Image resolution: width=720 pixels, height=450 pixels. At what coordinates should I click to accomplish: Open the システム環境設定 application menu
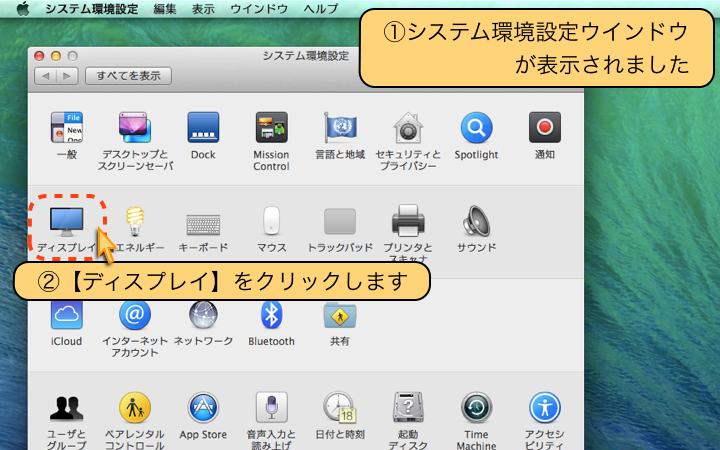tap(92, 9)
